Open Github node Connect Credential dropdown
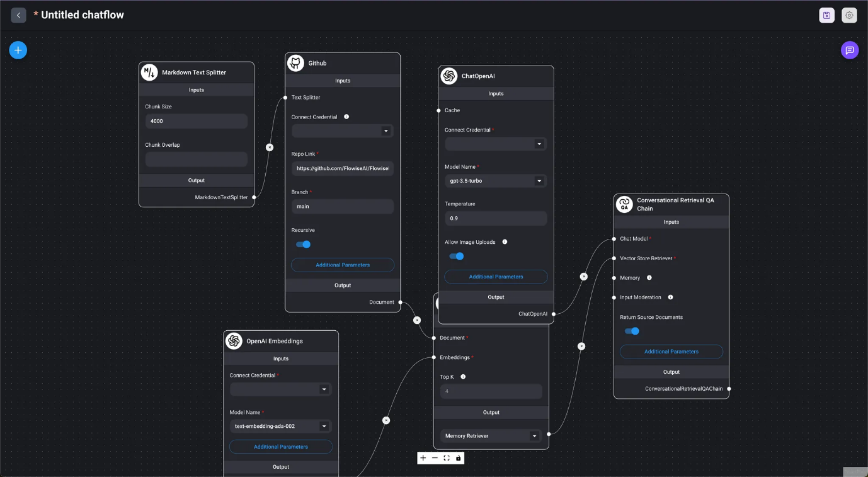This screenshot has height=477, width=868. 342,131
